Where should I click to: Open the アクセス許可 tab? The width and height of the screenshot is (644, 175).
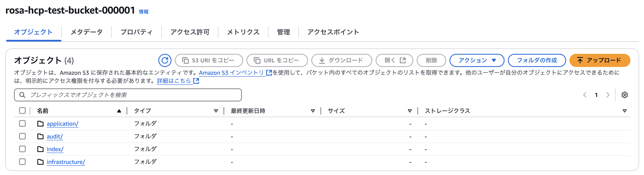click(190, 32)
